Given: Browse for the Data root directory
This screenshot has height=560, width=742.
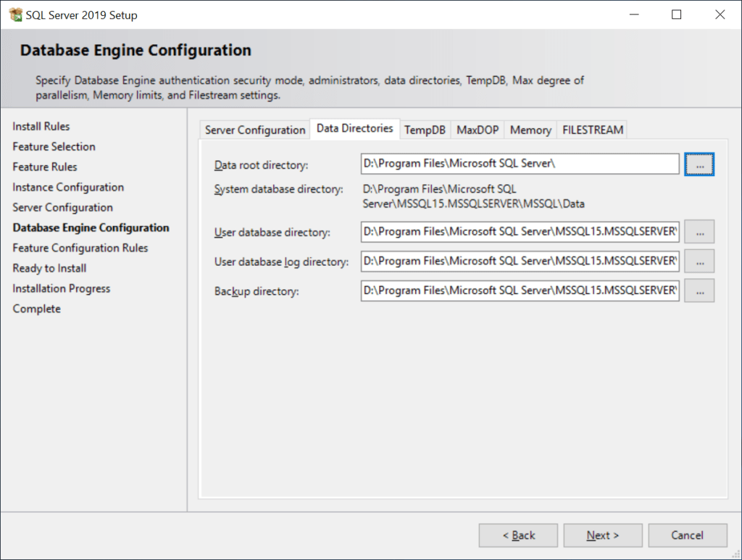Looking at the screenshot, I should click(x=699, y=164).
